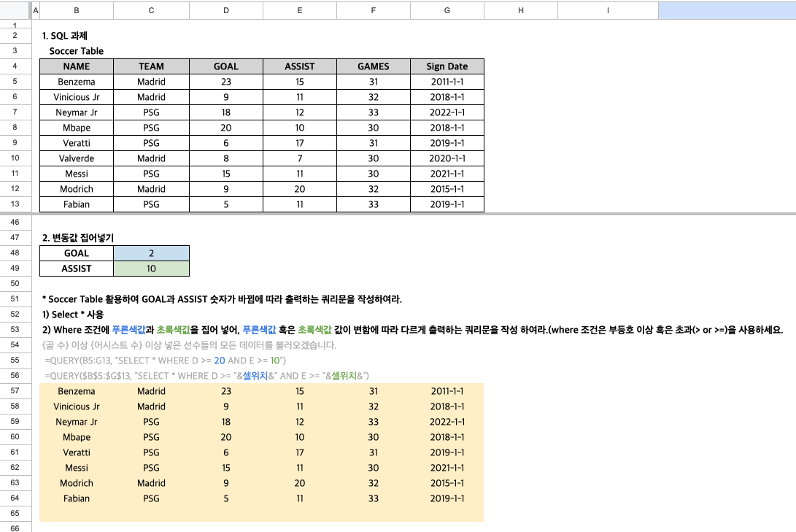This screenshot has width=796, height=532.
Task: Click Benzema's goal value 23 in row 5
Action: [x=226, y=82]
